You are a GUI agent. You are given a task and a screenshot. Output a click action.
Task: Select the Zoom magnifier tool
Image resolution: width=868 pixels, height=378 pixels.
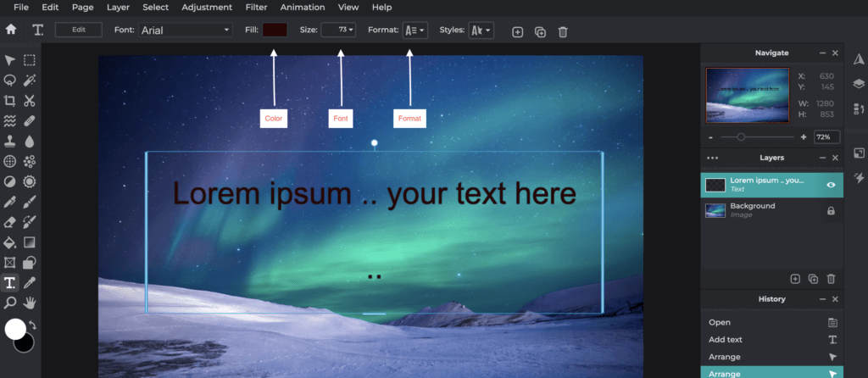9,303
